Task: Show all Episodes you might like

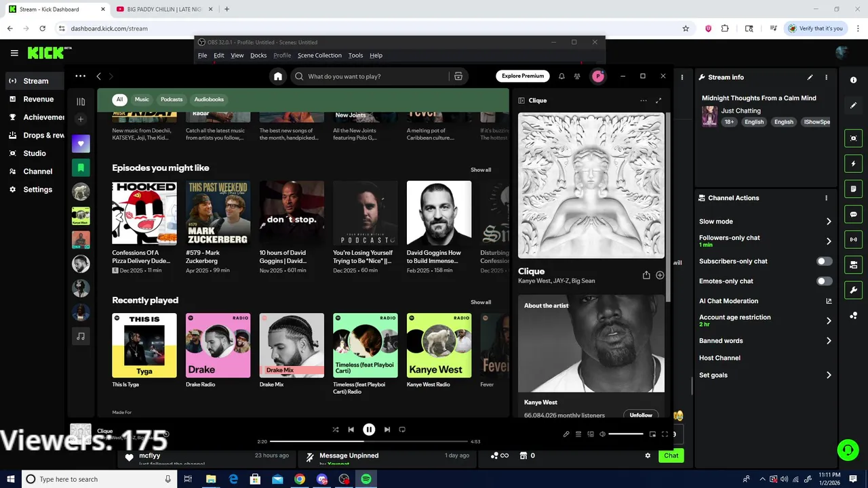Action: [481, 170]
